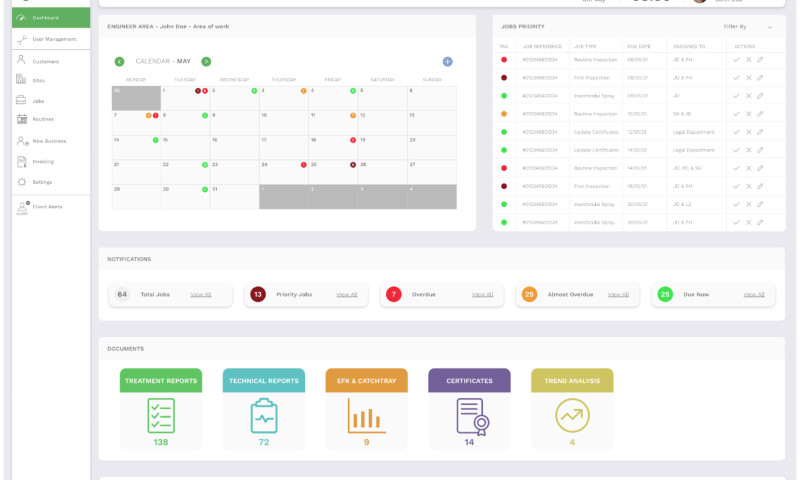Go to previous calendar month arrow

pos(119,62)
